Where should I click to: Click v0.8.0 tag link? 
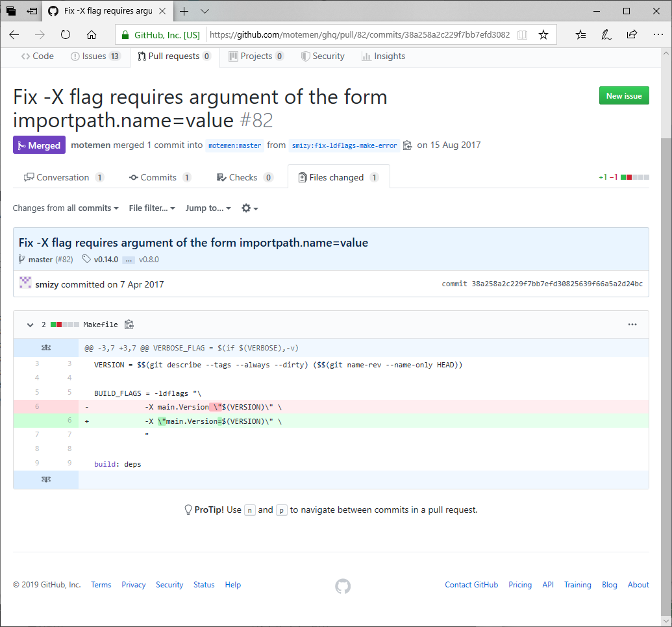tap(149, 260)
